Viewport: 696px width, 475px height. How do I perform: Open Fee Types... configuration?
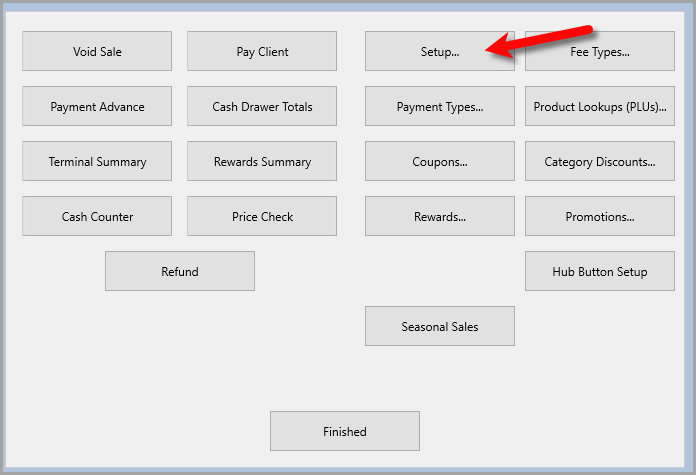tap(600, 51)
